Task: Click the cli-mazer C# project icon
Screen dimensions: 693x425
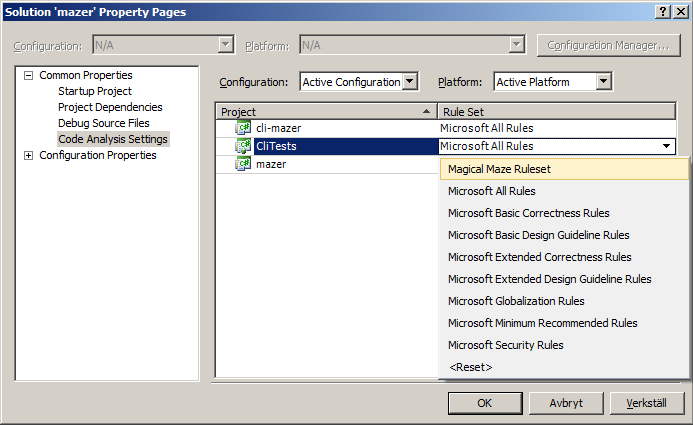Action: point(243,128)
